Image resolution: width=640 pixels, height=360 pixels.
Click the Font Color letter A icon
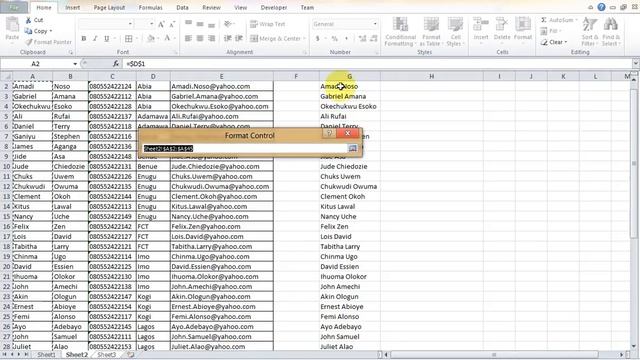click(167, 38)
